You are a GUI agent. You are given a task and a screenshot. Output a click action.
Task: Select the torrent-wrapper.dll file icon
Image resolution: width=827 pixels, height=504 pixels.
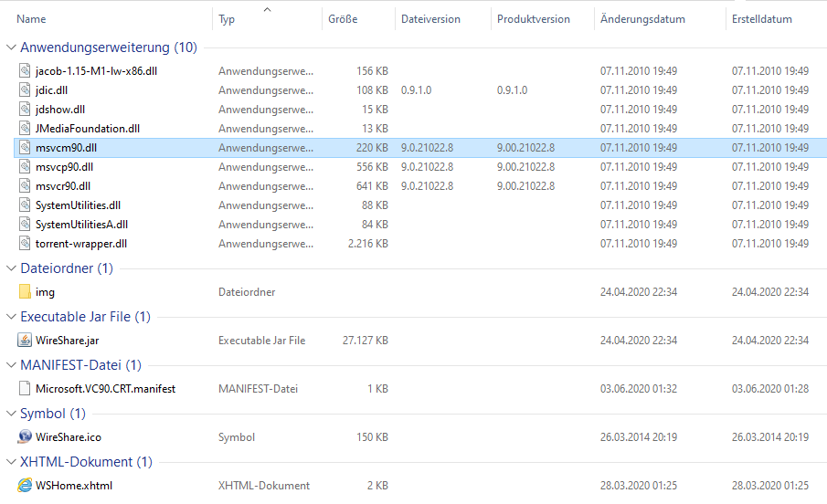point(25,244)
